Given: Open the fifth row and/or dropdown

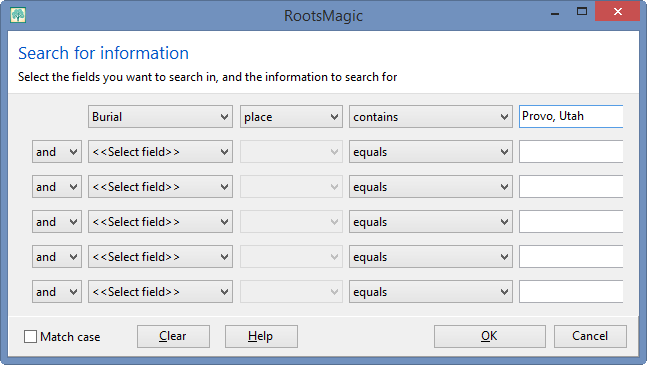Looking at the screenshot, I should click(57, 257).
